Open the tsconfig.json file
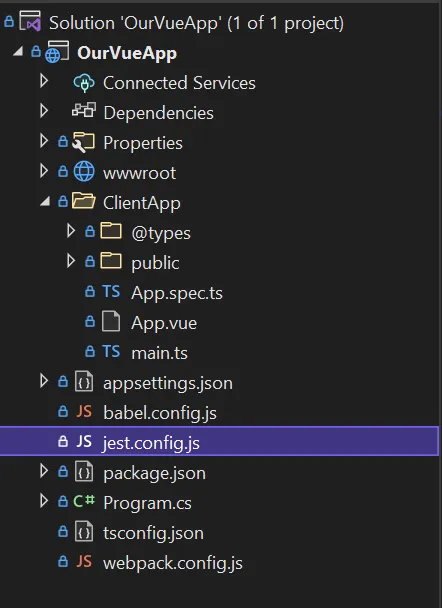 [153, 533]
